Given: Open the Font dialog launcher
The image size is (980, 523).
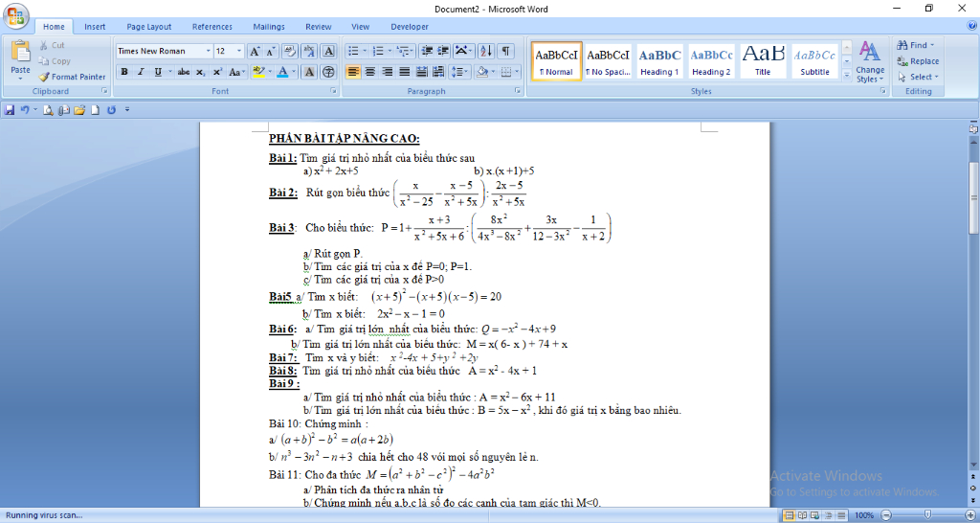Looking at the screenshot, I should pos(334,91).
